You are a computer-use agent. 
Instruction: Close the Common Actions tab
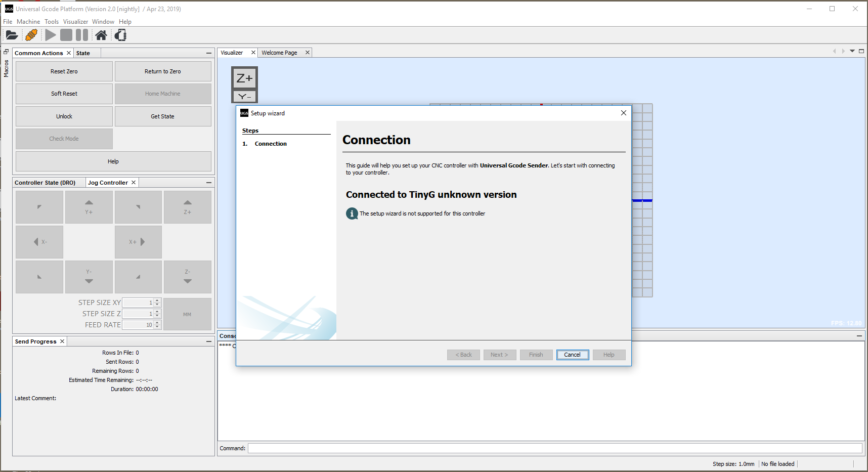pos(69,53)
